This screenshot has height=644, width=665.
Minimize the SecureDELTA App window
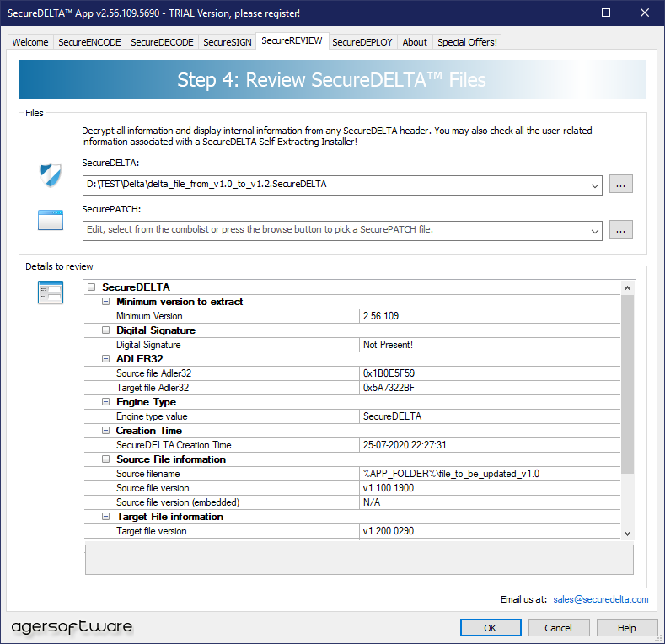[568, 13]
